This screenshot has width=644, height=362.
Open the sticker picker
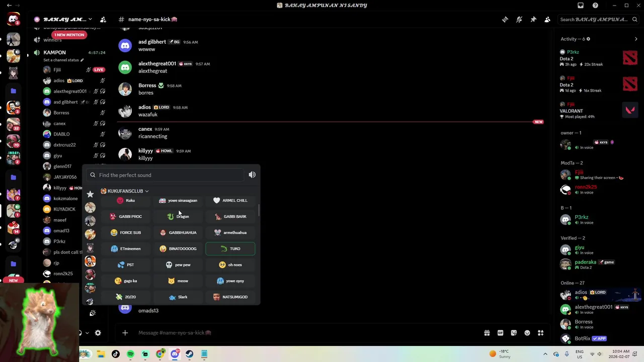(x=514, y=333)
